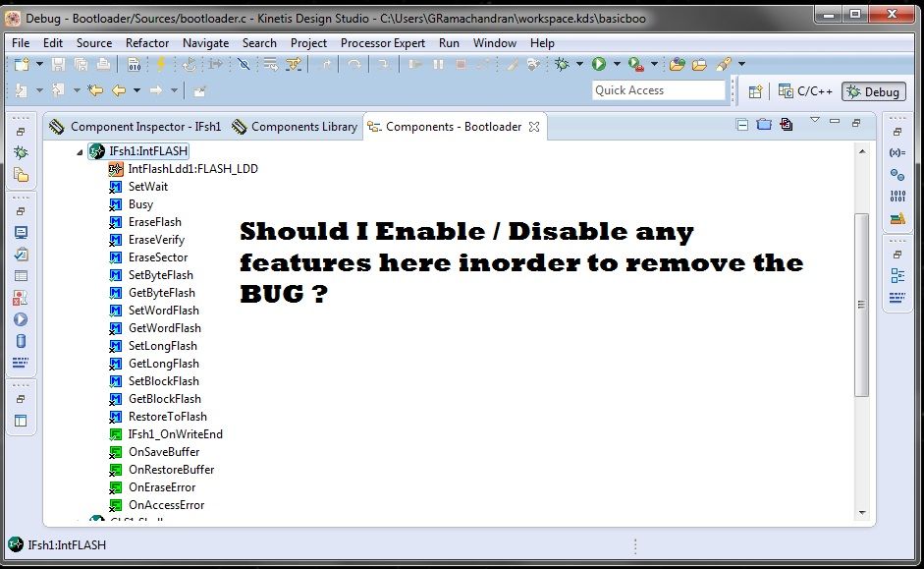Open the dropdown arrow next to the New icon

coord(39,64)
